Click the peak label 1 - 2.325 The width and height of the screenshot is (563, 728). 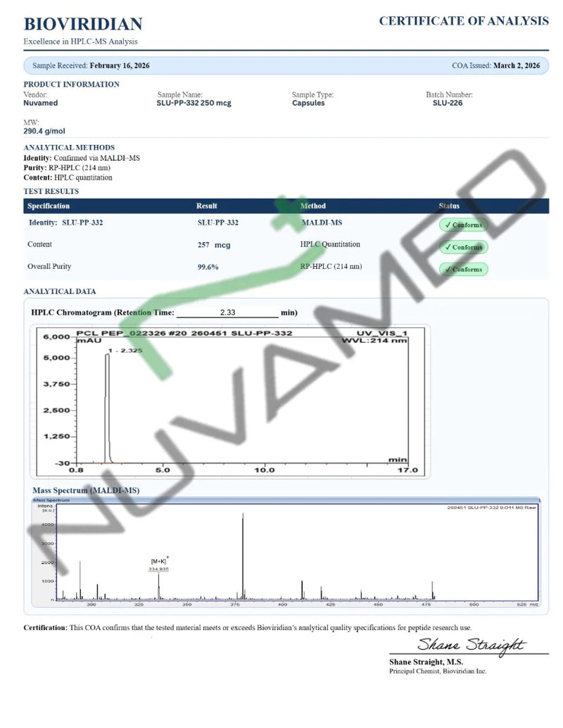pos(125,350)
